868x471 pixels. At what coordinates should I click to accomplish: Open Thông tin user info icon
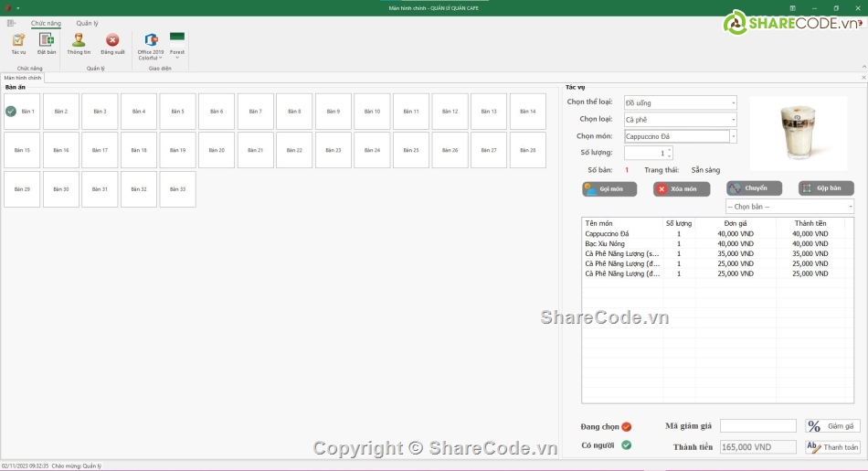[79, 42]
